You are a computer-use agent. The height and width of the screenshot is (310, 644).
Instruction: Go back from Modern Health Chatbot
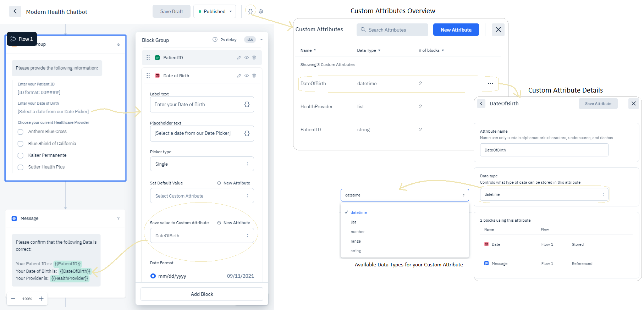pyautogui.click(x=15, y=11)
